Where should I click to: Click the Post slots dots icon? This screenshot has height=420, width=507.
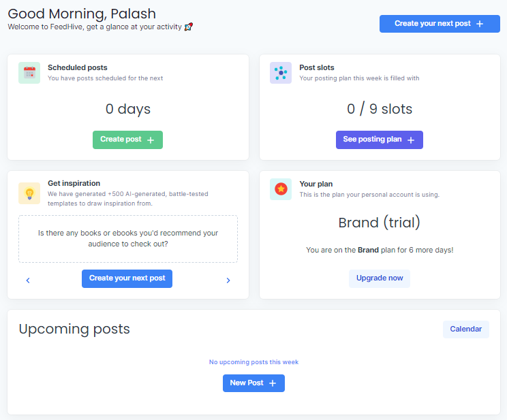[x=281, y=73]
